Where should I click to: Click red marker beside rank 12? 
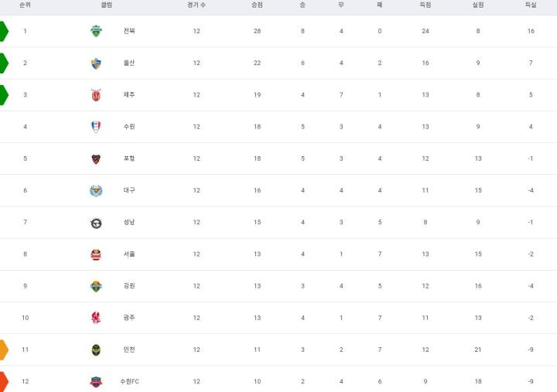pos(4,381)
